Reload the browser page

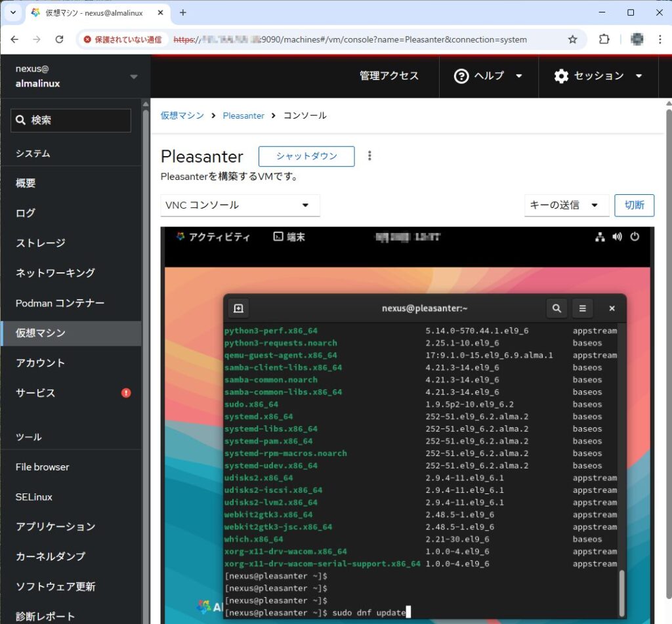tap(59, 39)
